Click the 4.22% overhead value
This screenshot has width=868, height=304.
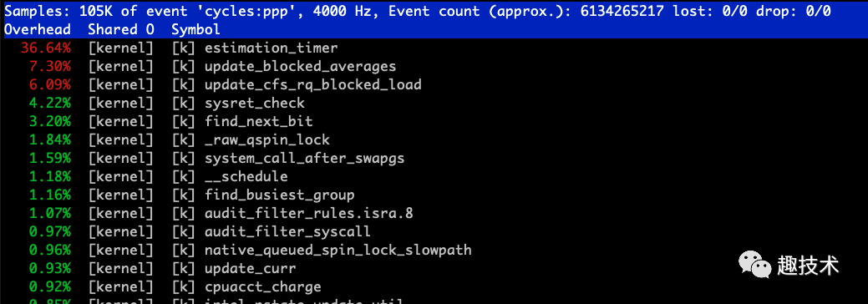(50, 103)
